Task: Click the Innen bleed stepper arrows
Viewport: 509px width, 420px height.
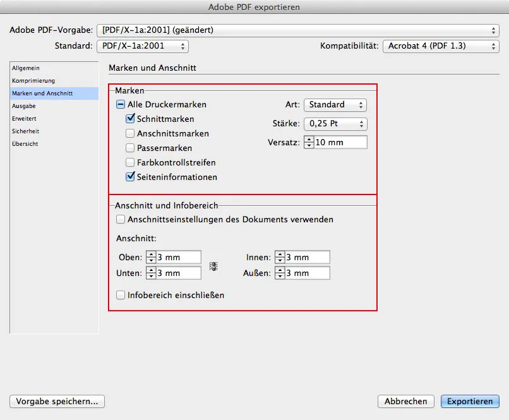Action: [x=280, y=257]
